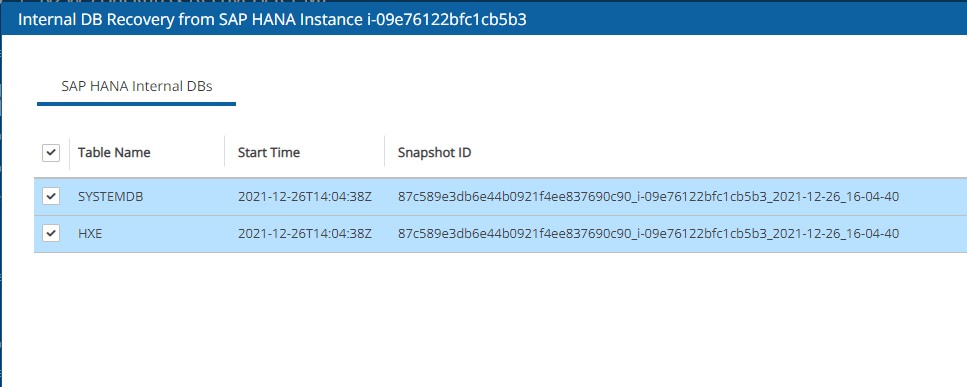Sort by the Start Time column header
The width and height of the screenshot is (967, 387).
click(269, 152)
